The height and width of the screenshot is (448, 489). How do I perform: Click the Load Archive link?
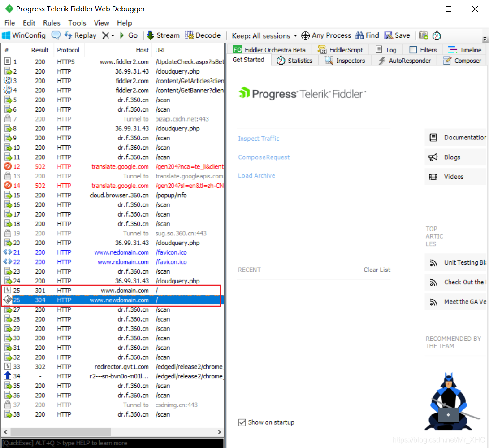[257, 176]
